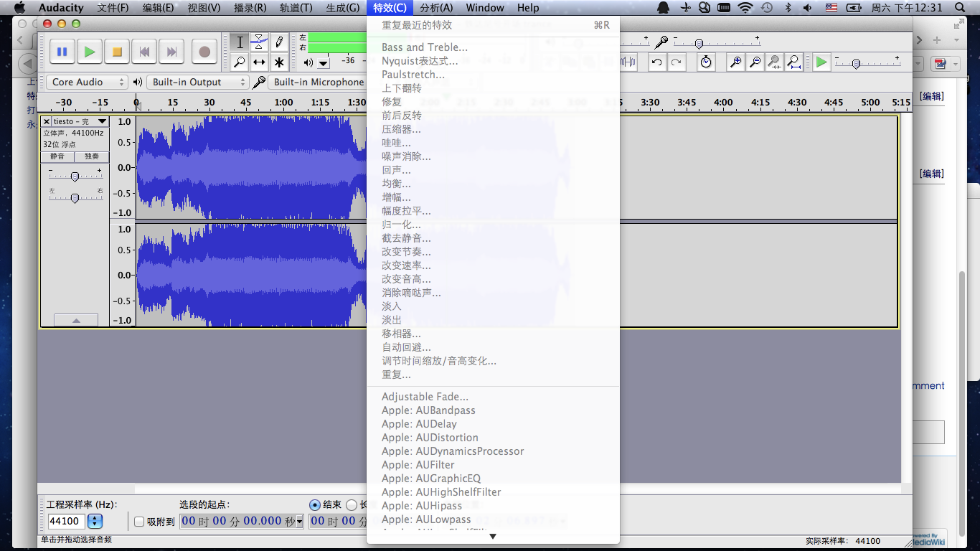Select the 长 radio button next to 结束
The height and width of the screenshot is (551, 980).
[352, 505]
